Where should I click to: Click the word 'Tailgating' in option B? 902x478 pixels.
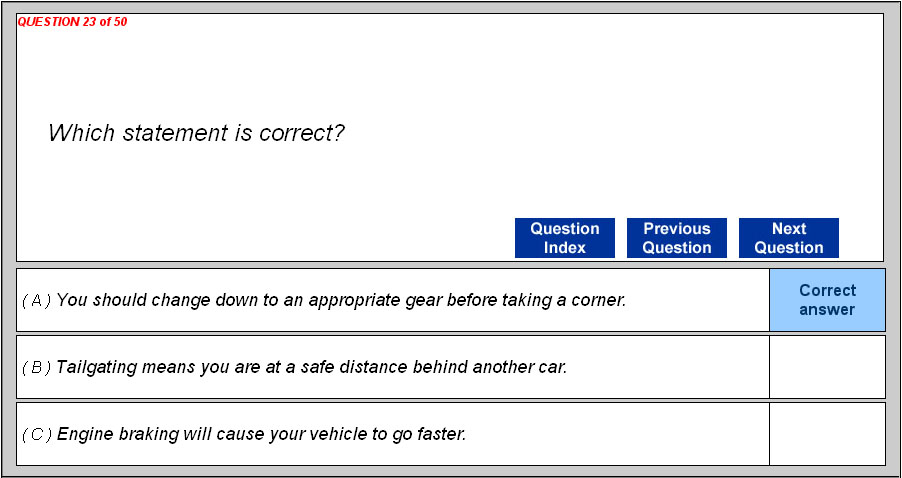point(93,367)
